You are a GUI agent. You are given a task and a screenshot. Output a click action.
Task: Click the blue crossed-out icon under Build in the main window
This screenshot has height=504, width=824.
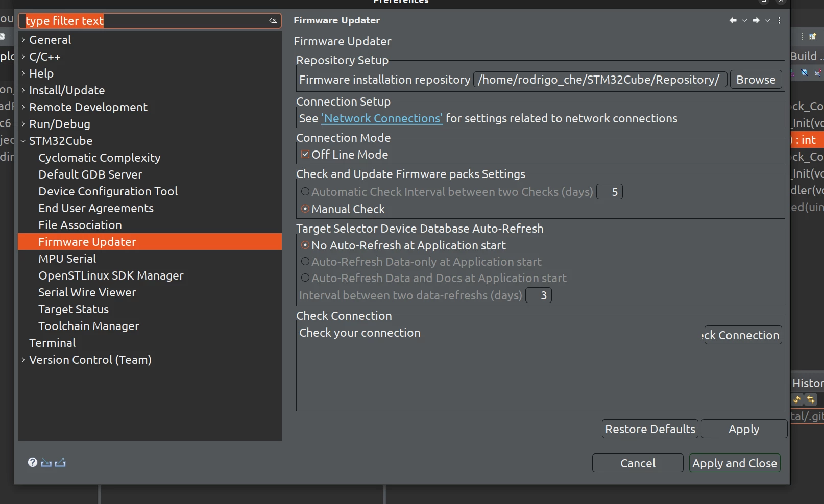(x=805, y=72)
